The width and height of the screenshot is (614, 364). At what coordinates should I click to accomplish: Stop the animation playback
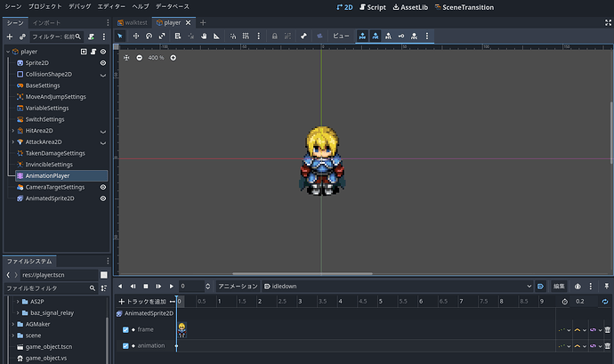146,287
